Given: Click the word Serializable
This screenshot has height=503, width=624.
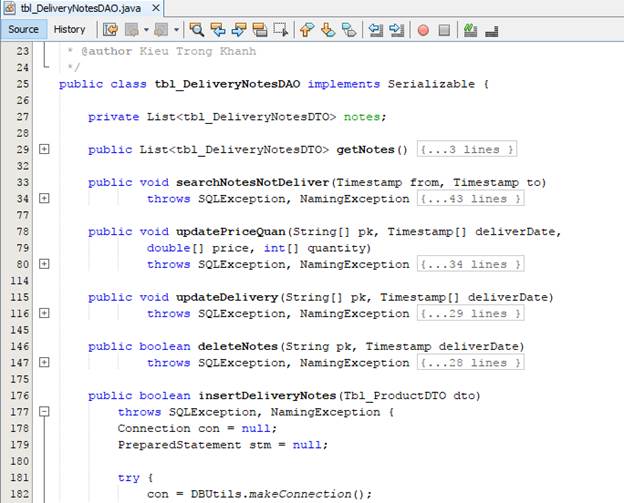Looking at the screenshot, I should [431, 84].
